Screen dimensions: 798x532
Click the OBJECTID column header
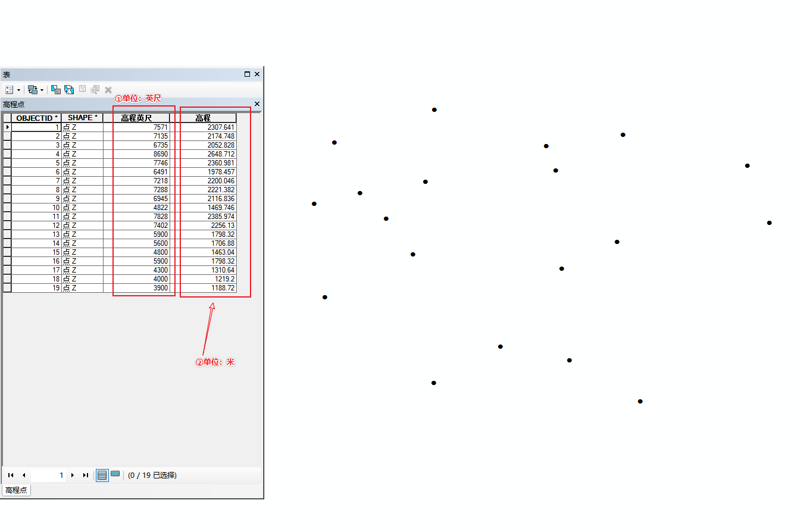[x=36, y=118]
